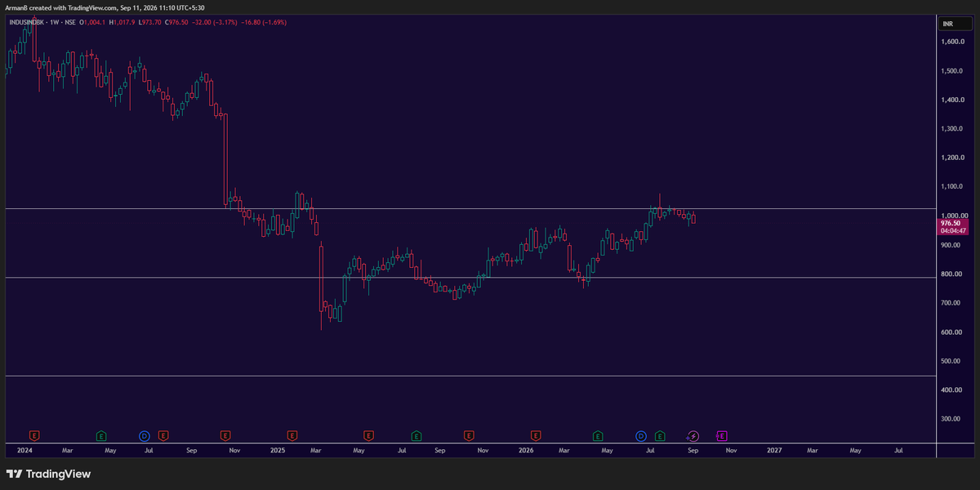Click the 300.00 price axis label

(951, 419)
